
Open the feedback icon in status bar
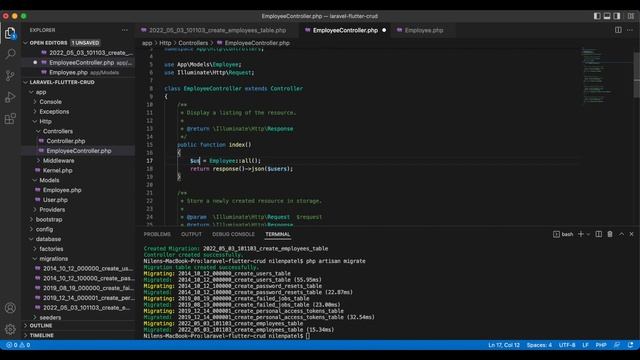tap(617, 345)
